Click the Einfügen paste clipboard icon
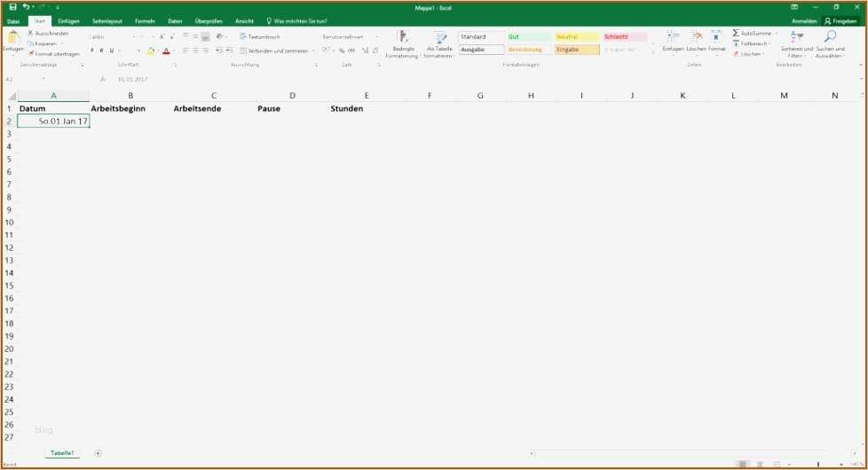Screen dimensions: 868x470 pyautogui.click(x=13, y=39)
